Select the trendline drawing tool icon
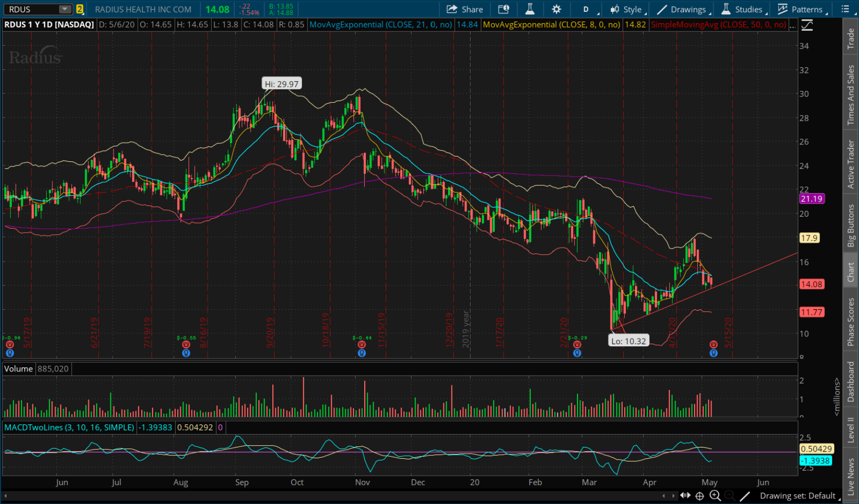 tap(744, 496)
